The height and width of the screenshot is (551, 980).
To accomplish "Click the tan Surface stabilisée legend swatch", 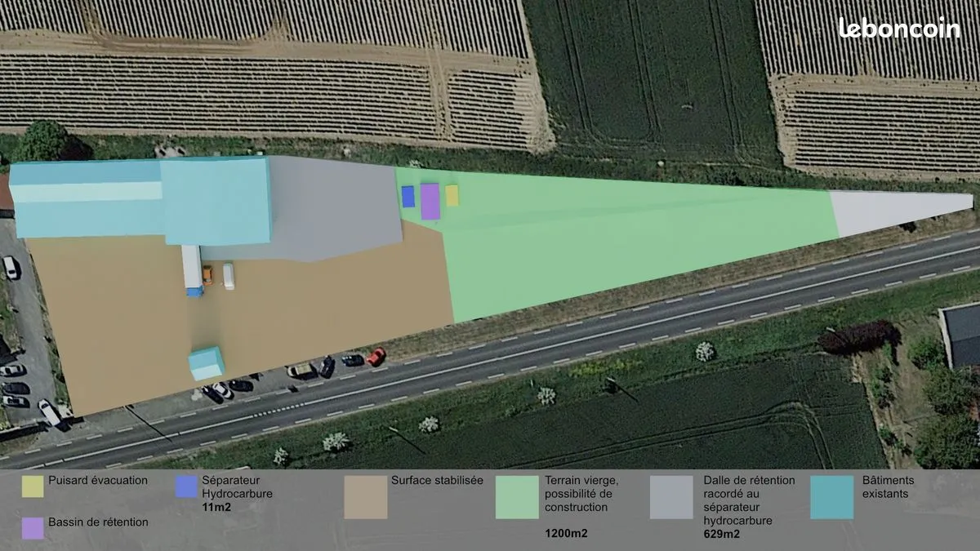I will (x=365, y=497).
